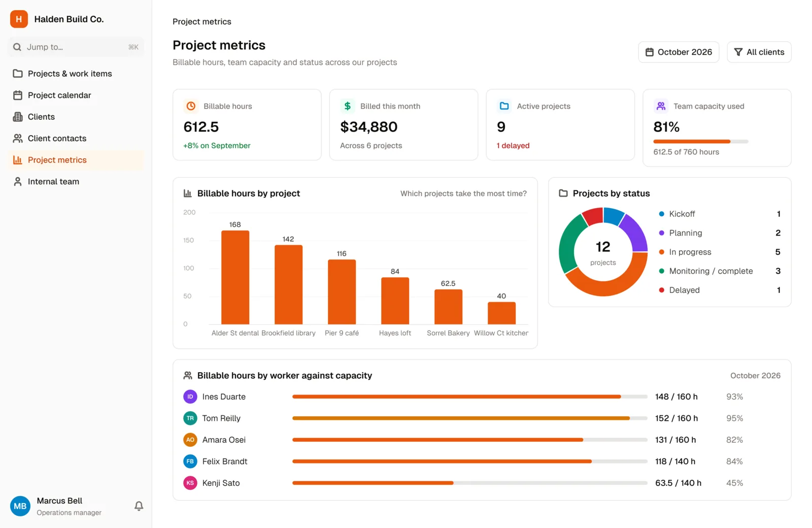Click the Across 6 projects text
The image size is (812, 528).
tap(371, 146)
